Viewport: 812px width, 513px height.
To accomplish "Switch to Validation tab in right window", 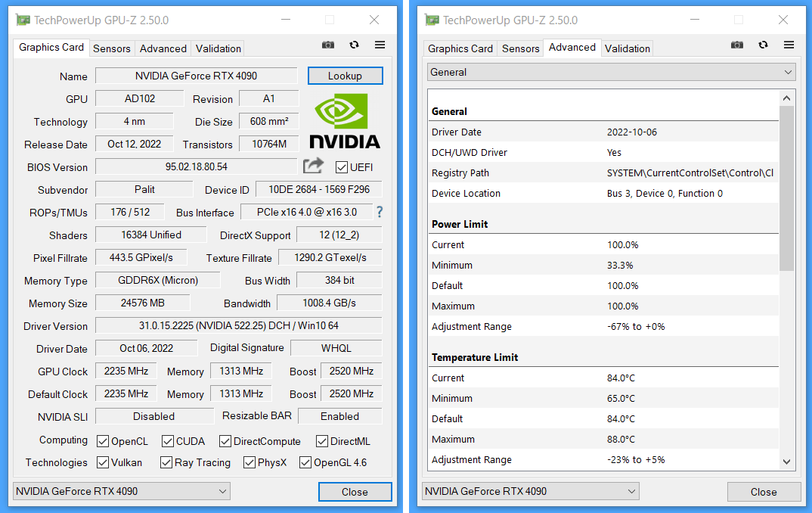I will pyautogui.click(x=627, y=48).
